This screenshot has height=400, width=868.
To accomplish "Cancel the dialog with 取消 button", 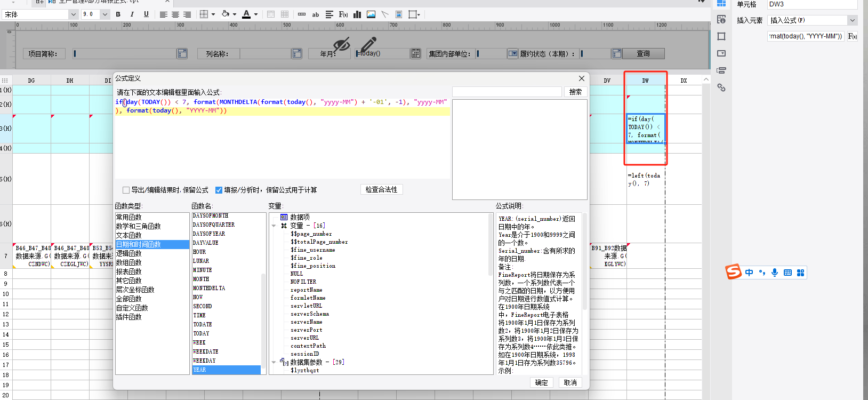I will [x=570, y=382].
